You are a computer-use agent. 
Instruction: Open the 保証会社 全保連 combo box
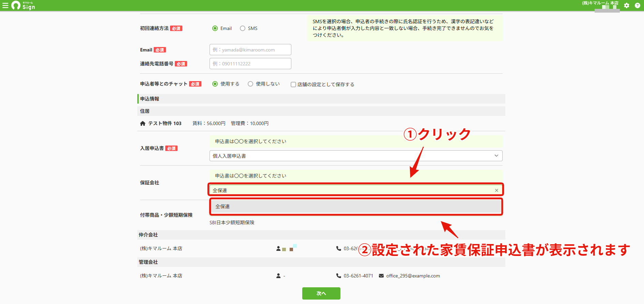(x=356, y=190)
